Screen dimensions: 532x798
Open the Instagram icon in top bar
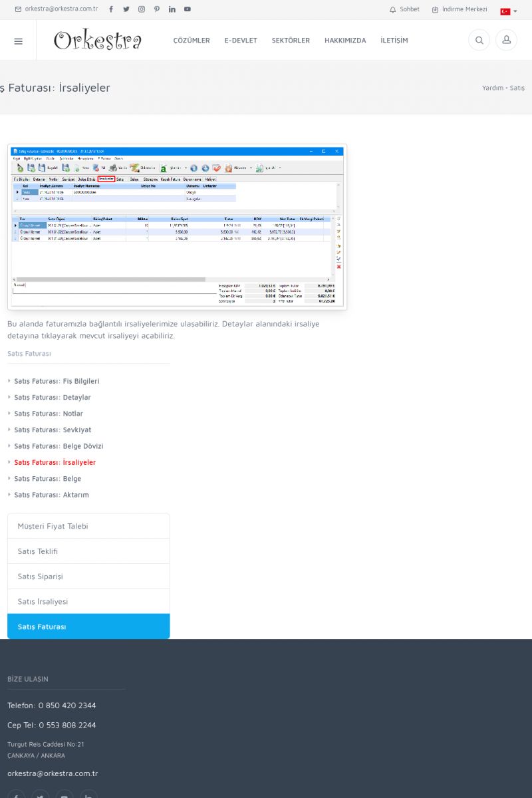[x=142, y=9]
